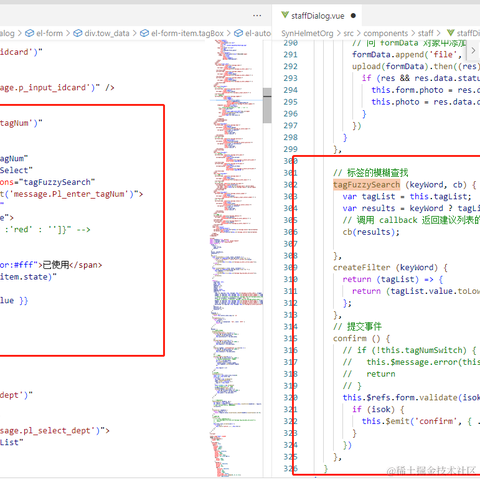Click 'sage.pl_select_dept' in left editor
The height and width of the screenshot is (480, 480).
pyautogui.click(x=47, y=431)
